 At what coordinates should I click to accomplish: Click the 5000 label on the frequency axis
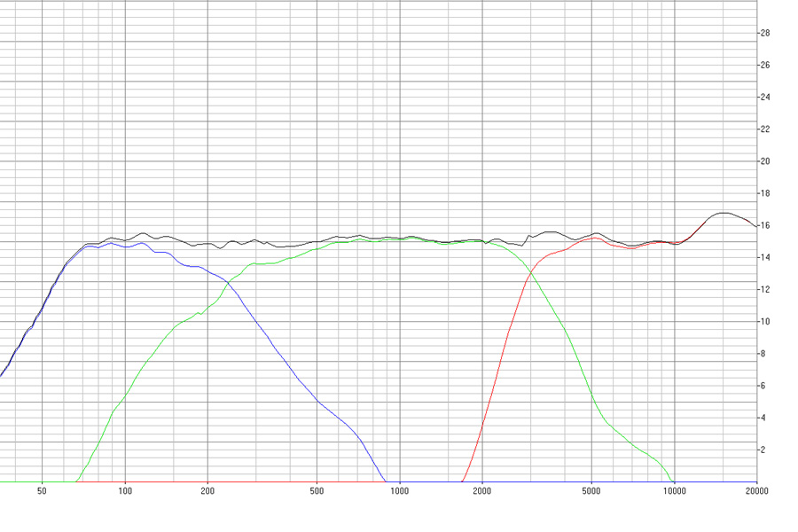point(591,491)
